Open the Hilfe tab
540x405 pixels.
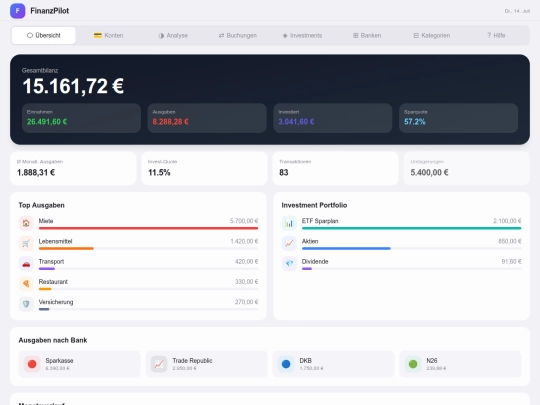(496, 35)
